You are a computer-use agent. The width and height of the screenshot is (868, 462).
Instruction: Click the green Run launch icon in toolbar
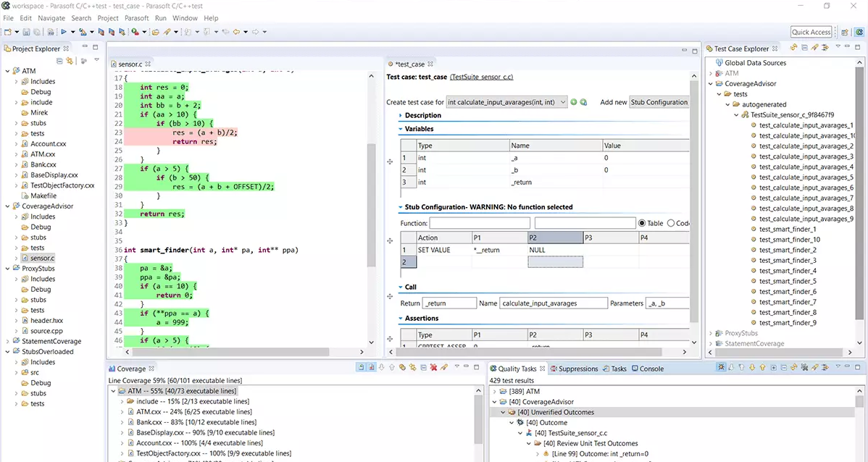pos(135,32)
